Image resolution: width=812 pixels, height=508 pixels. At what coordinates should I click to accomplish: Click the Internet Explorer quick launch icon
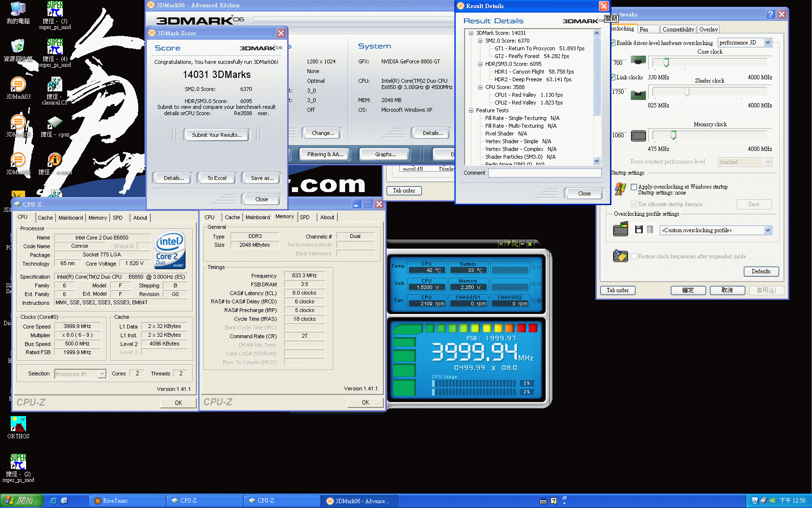point(53,501)
